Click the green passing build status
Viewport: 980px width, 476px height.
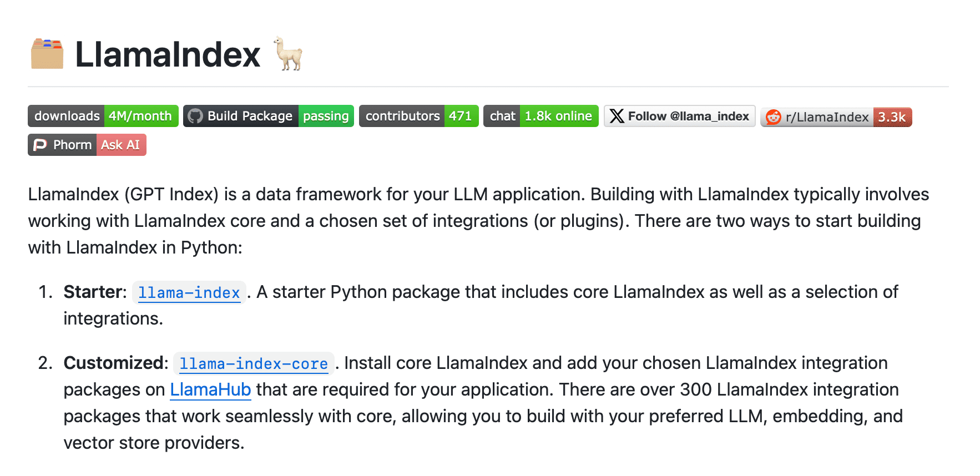[326, 116]
